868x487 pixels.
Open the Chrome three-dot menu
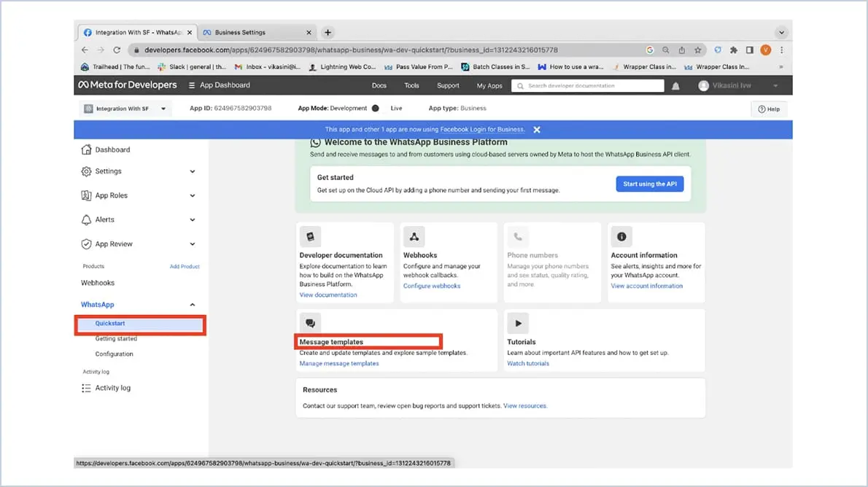click(x=782, y=50)
